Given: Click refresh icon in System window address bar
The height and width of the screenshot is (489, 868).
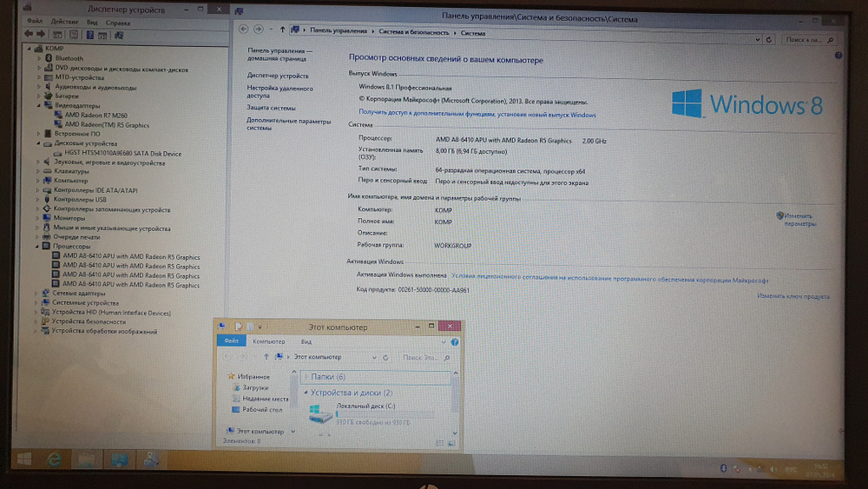Looking at the screenshot, I should [x=769, y=40].
